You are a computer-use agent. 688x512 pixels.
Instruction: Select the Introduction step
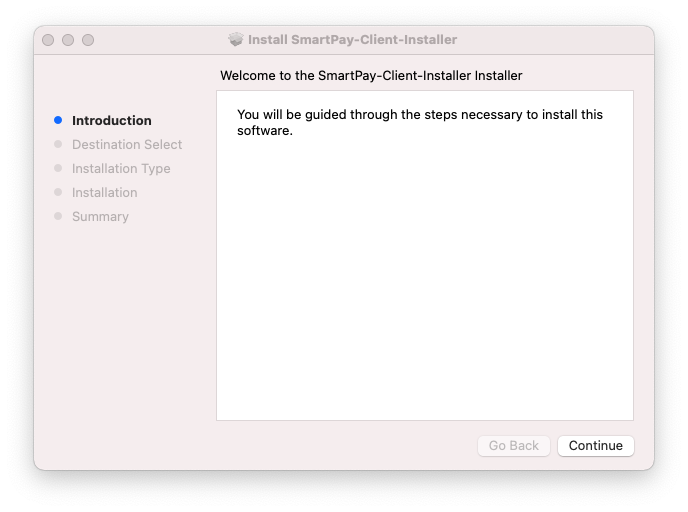111,120
